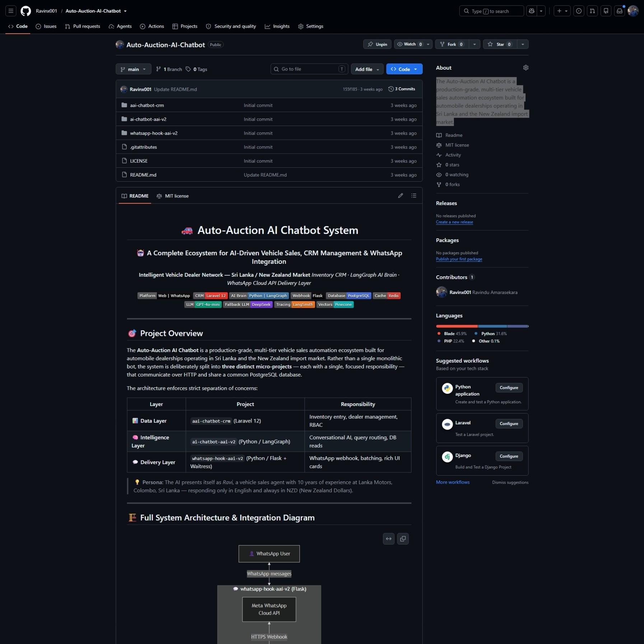Open the issues icon in top bar
The height and width of the screenshot is (644, 644).
[579, 11]
